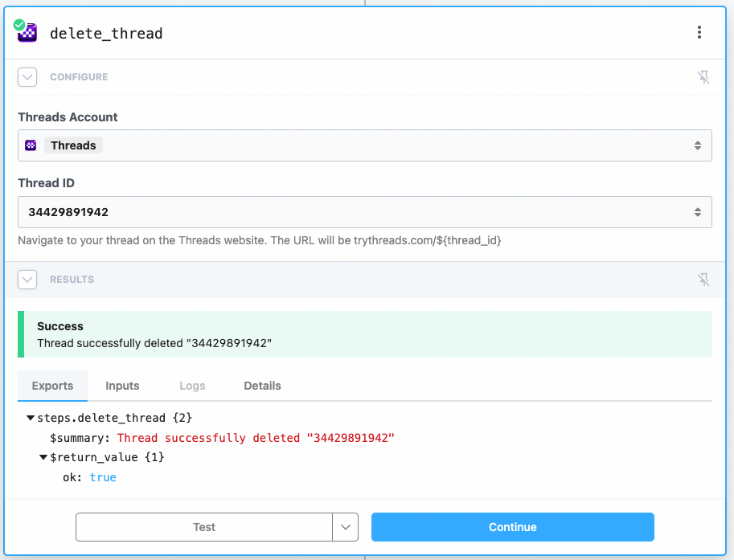Screen dimensions: 734x560
Task: Open the Logs tab
Action: coord(192,386)
